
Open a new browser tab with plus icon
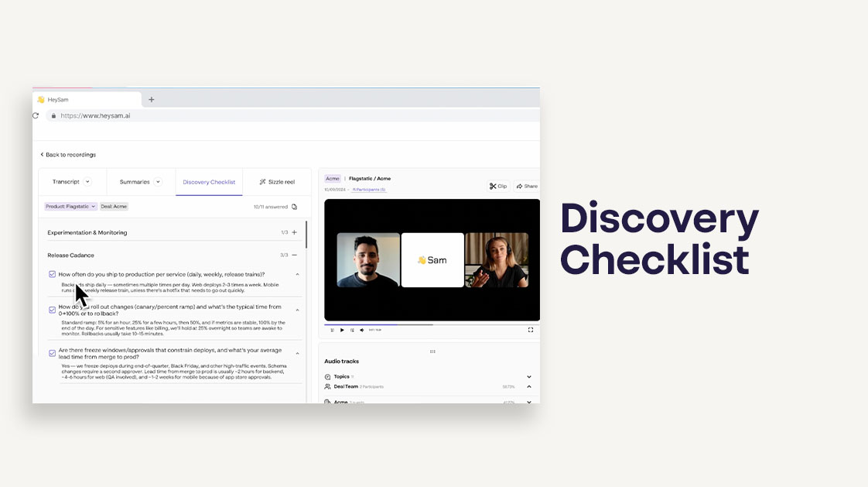[151, 100]
